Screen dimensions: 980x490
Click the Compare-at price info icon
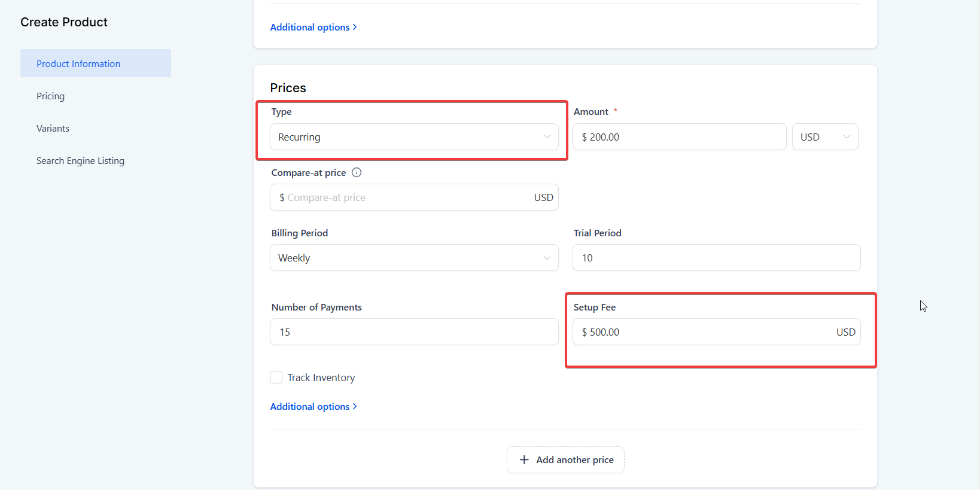(357, 173)
